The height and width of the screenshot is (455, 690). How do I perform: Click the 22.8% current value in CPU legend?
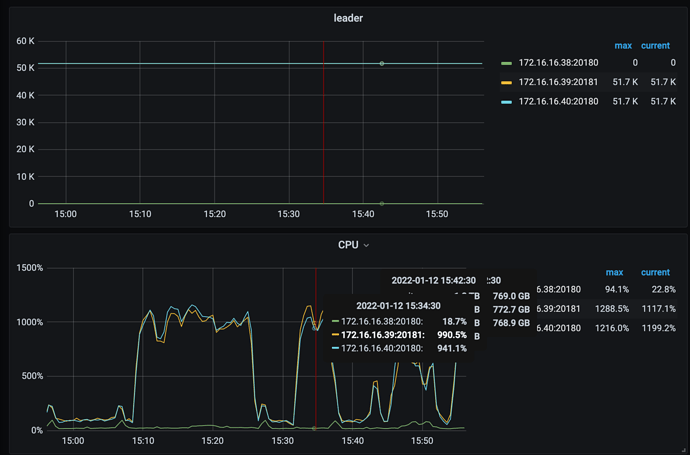[664, 290]
